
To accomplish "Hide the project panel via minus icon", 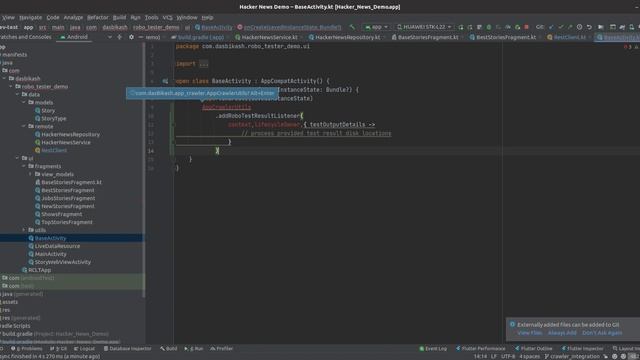I will (141, 37).
